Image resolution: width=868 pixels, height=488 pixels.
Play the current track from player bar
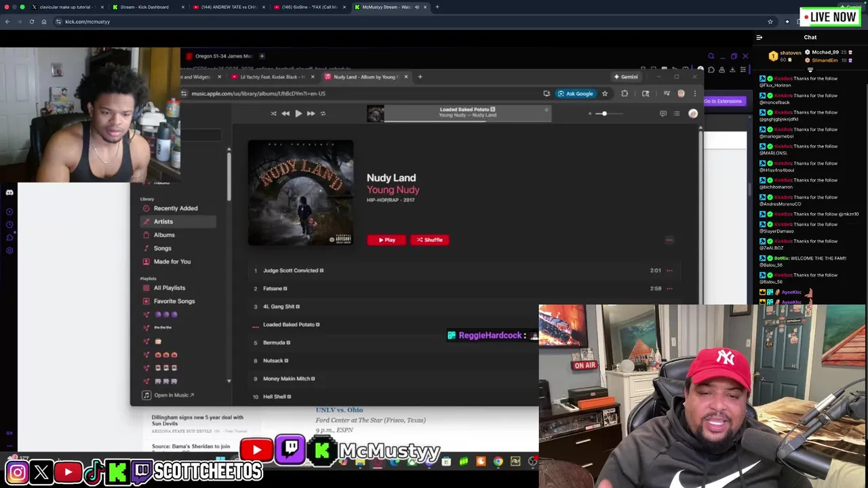[x=298, y=113]
